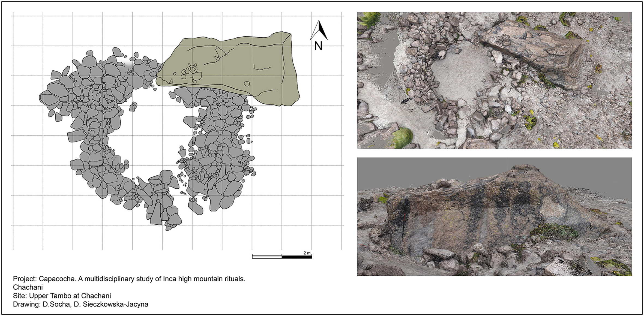Screen dimensions: 644x316
Task: Click the '2 m' scale label
Action: [x=307, y=253]
